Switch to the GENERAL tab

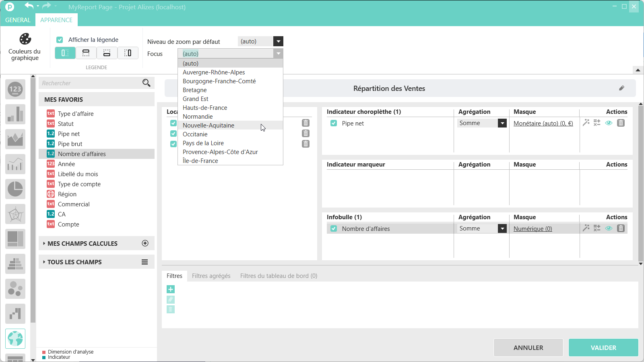(x=18, y=20)
